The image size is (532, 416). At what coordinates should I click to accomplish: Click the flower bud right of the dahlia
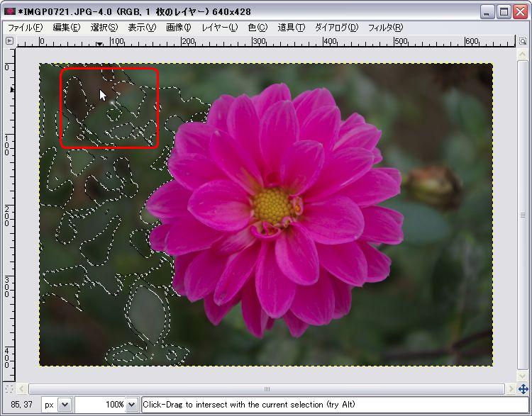[x=433, y=187]
